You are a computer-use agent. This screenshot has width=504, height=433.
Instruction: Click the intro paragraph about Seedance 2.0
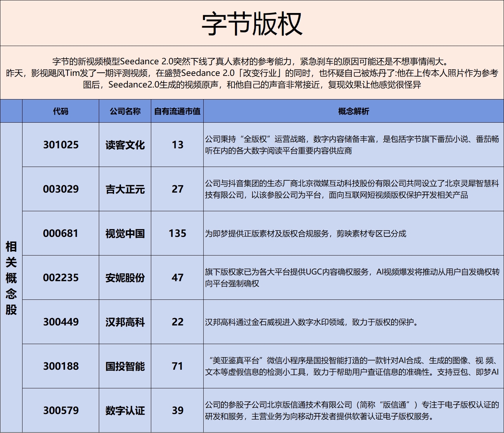pos(252,73)
